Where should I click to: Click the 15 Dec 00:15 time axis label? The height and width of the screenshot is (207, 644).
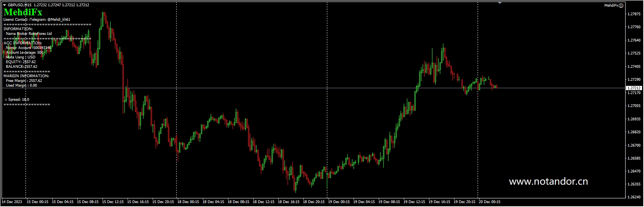coord(38,202)
